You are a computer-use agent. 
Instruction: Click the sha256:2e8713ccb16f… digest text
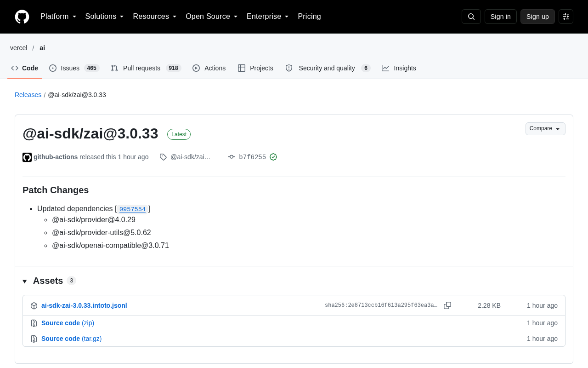[381, 305]
